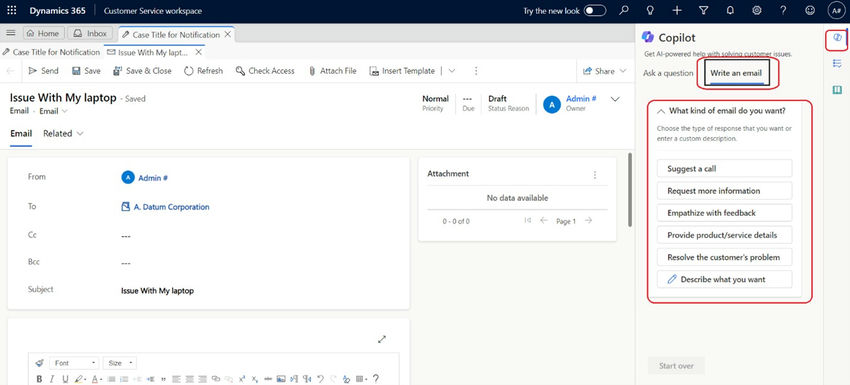
Task: Open the command bar overflow menu
Action: (476, 71)
